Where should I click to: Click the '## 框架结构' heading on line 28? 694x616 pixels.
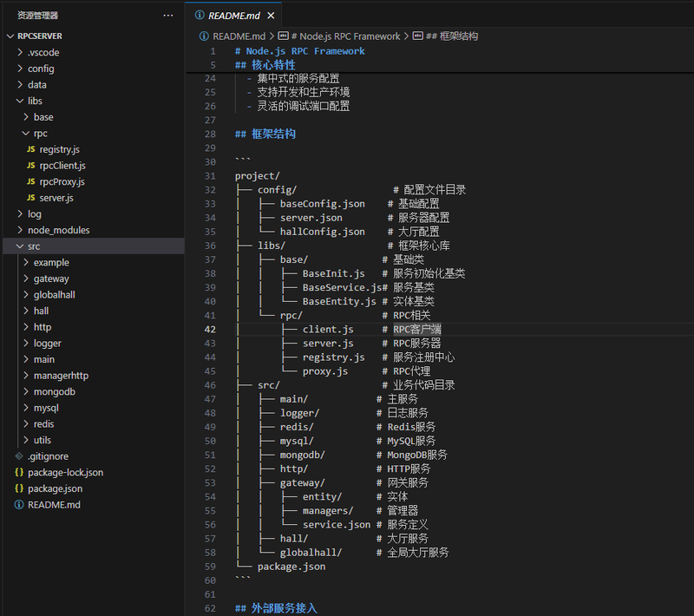click(x=265, y=134)
